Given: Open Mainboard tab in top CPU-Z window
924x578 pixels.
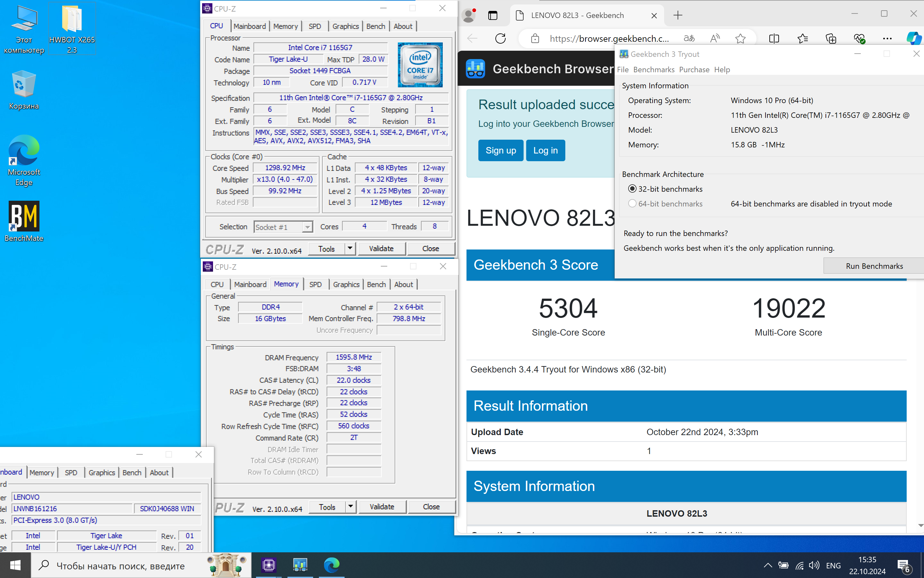Looking at the screenshot, I should pos(250,26).
